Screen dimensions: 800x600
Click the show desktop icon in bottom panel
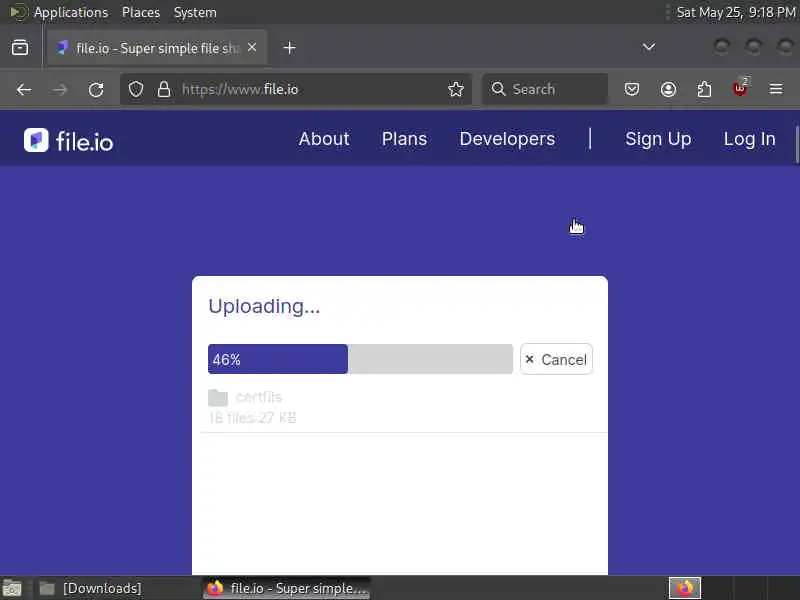pos(12,588)
